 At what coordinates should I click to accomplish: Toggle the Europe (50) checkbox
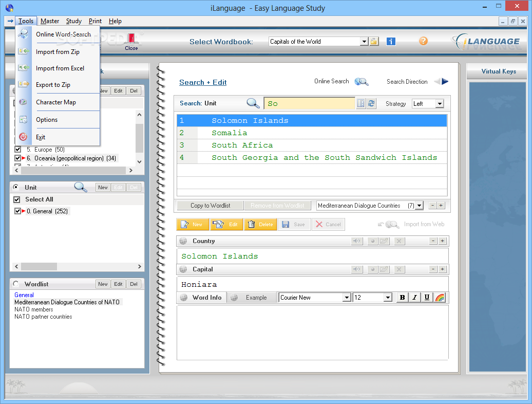pyautogui.click(x=17, y=150)
